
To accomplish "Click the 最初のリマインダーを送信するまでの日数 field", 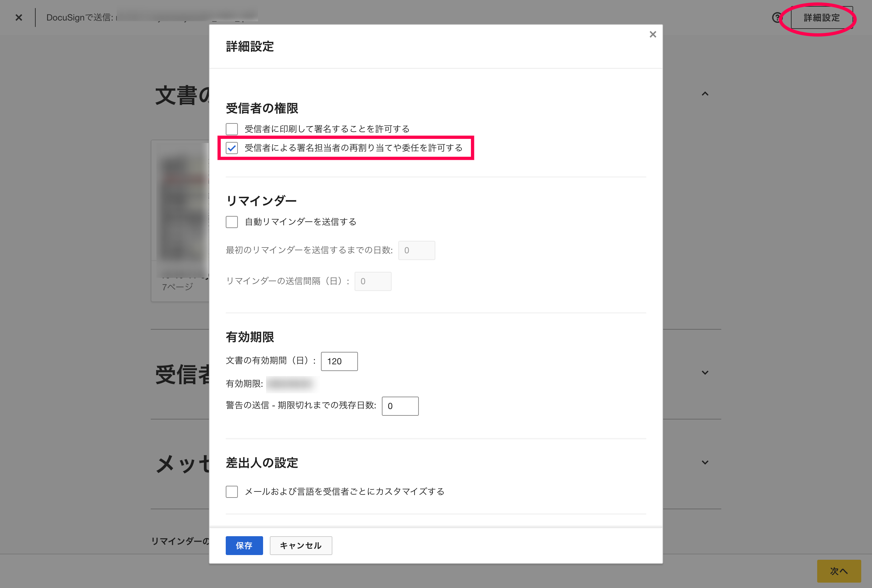I will coord(417,250).
